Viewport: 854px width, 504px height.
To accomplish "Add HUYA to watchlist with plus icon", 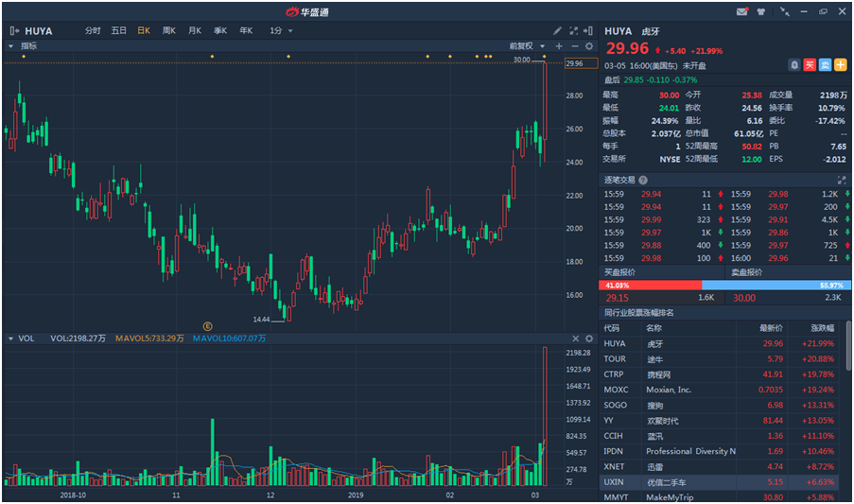I will point(840,64).
